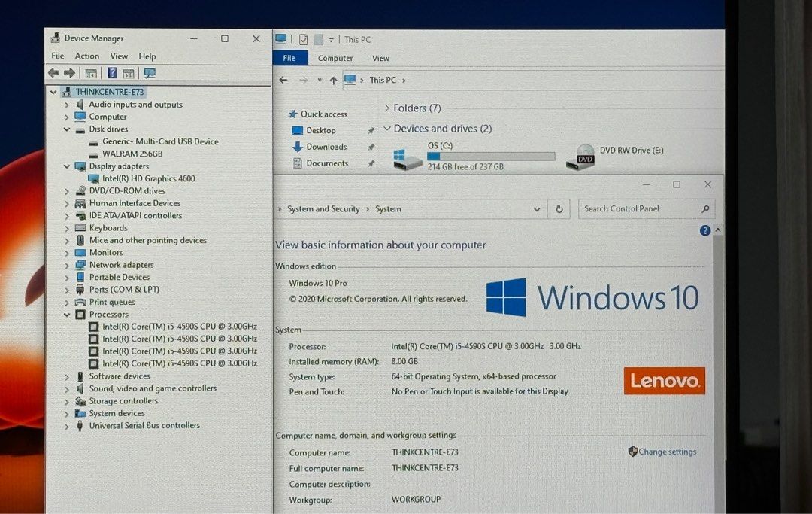
Task: Click the blue arrow icon beside Downloads
Action: coord(297,148)
